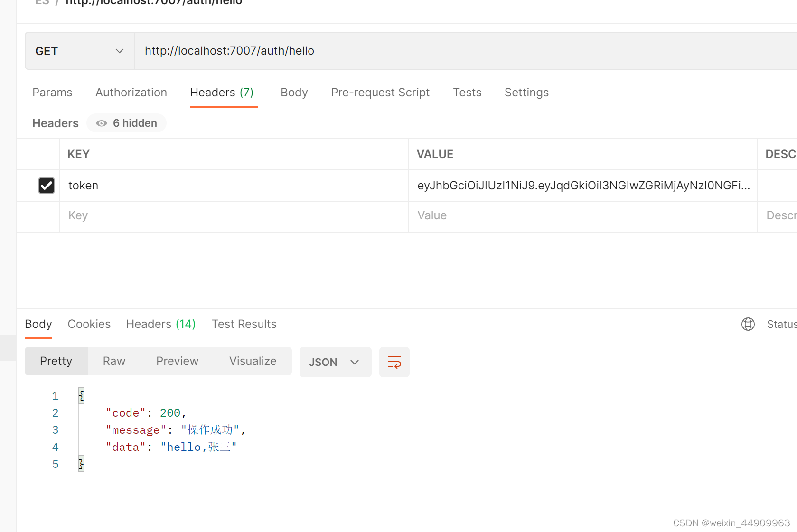The image size is (797, 532).
Task: Click the empty Value placeholder field
Action: click(582, 216)
